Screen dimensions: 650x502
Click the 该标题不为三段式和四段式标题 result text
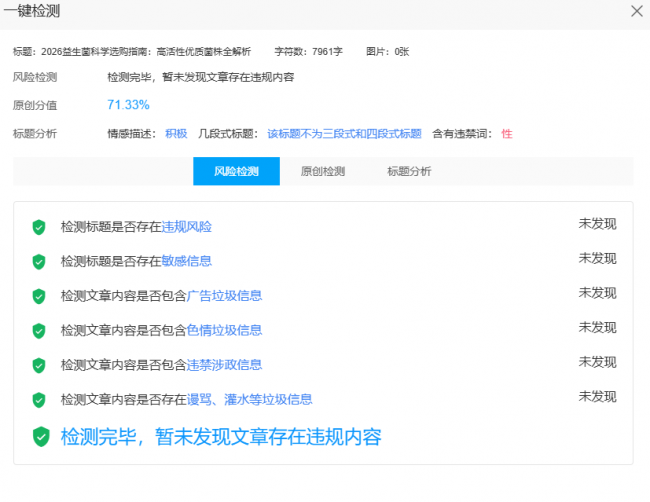(344, 134)
